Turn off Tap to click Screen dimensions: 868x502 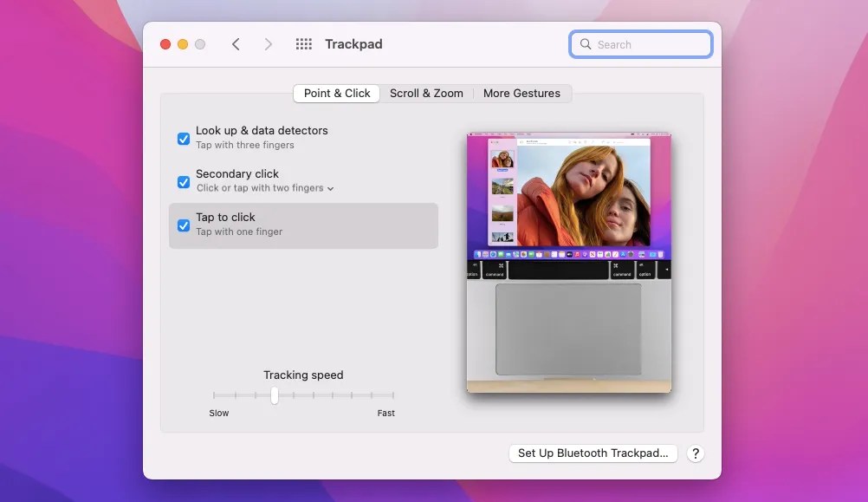point(183,225)
